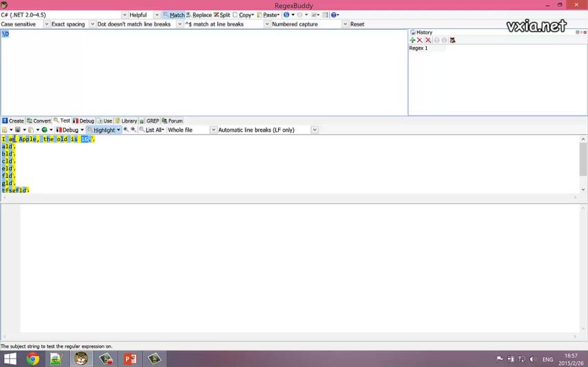Viewport: 588px width, 367px height.
Task: Click the Windows Start button
Action: [x=10, y=359]
